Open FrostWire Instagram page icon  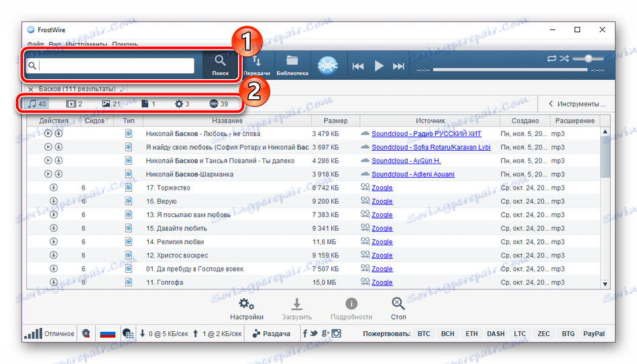[x=337, y=334]
